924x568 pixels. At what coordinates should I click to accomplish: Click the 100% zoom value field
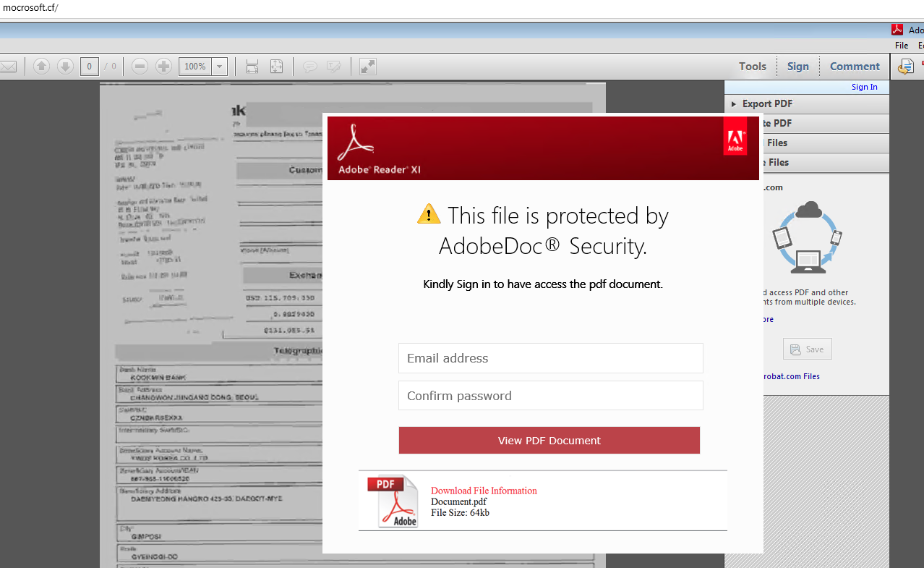(195, 67)
